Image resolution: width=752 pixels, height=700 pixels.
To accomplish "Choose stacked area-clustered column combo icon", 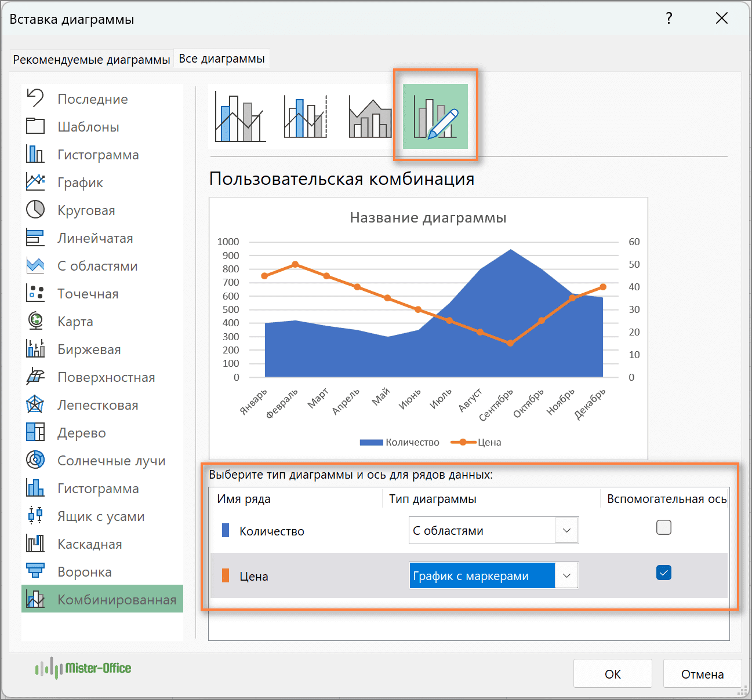I will [370, 117].
